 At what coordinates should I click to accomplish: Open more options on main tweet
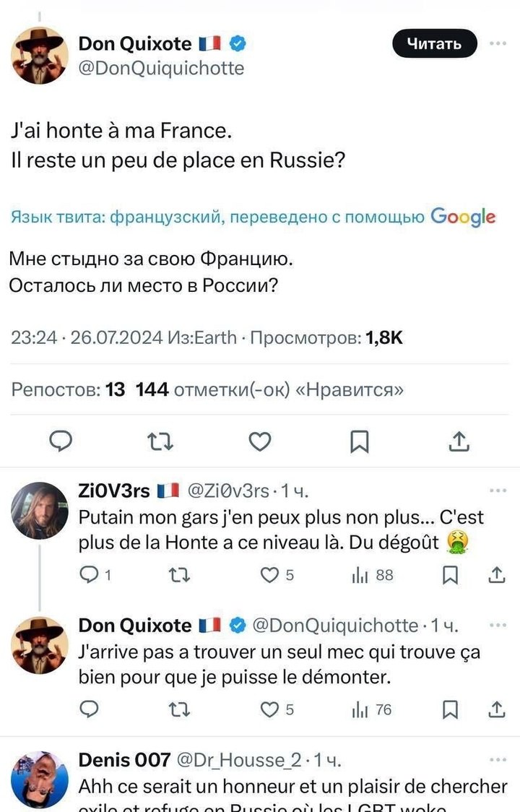click(x=498, y=43)
